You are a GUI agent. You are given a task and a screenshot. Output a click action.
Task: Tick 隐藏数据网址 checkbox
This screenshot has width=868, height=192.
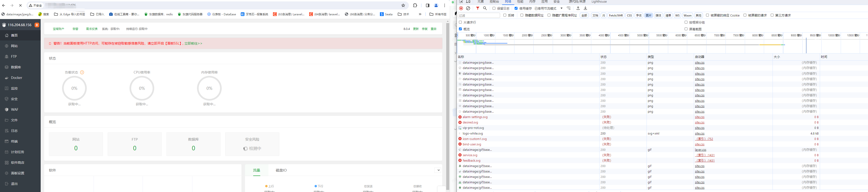point(522,15)
